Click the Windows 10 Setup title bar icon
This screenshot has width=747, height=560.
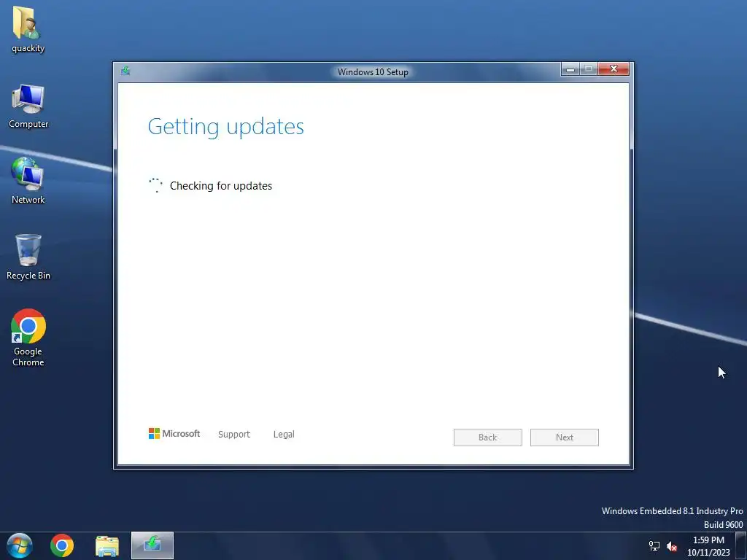click(125, 71)
